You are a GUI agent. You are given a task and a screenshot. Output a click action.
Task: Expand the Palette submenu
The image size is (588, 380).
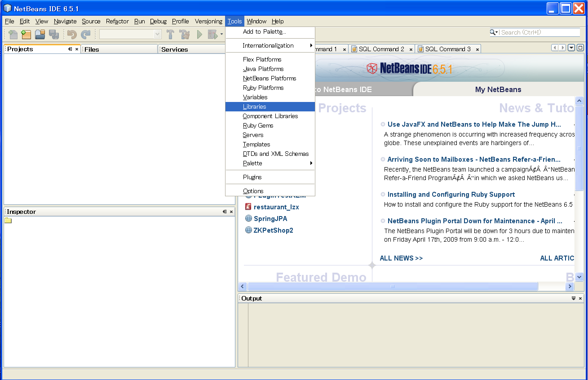(x=270, y=163)
